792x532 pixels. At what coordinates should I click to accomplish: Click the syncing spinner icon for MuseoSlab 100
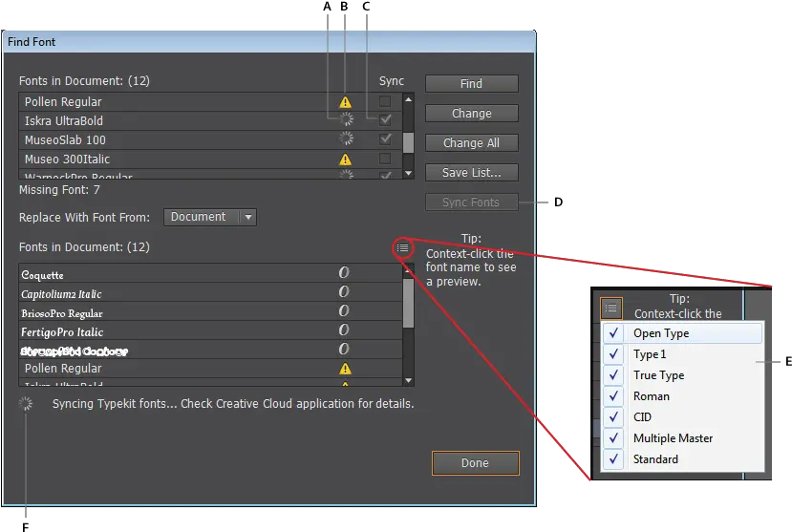click(x=346, y=138)
